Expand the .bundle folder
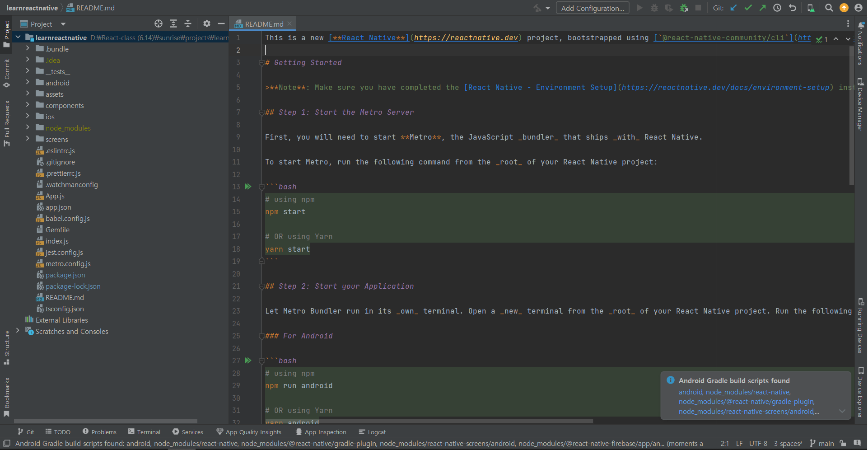868x450 pixels. click(x=28, y=48)
